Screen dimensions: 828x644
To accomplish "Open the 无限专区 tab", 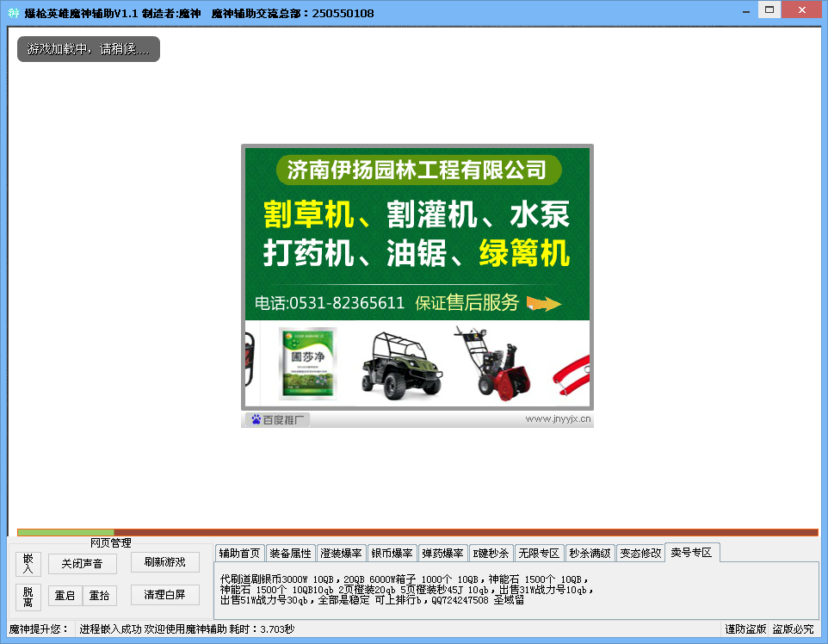I will tap(539, 553).
